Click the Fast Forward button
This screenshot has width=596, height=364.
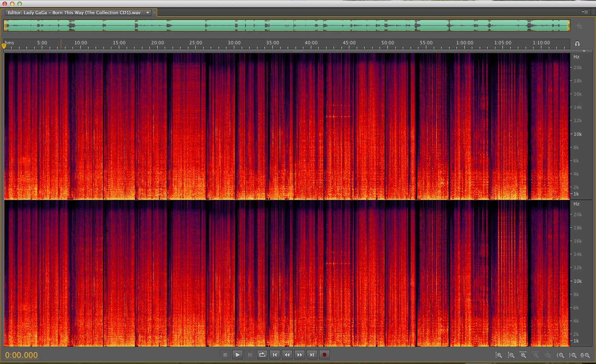(x=299, y=355)
